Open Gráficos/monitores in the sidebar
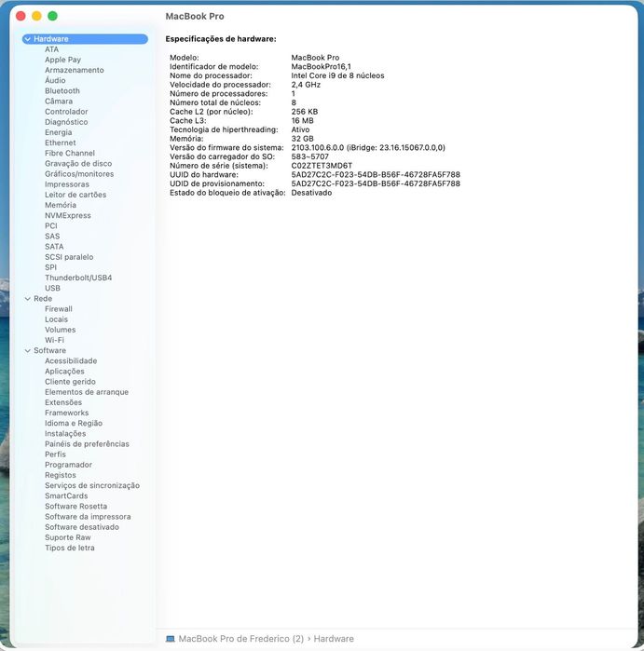The image size is (644, 651). pyautogui.click(x=79, y=174)
